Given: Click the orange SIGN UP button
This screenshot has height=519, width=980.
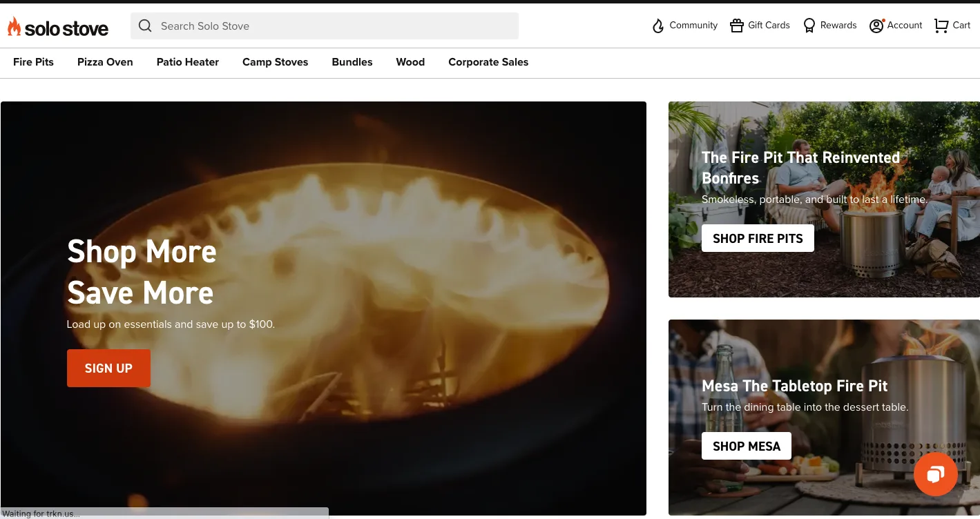Looking at the screenshot, I should click(108, 368).
